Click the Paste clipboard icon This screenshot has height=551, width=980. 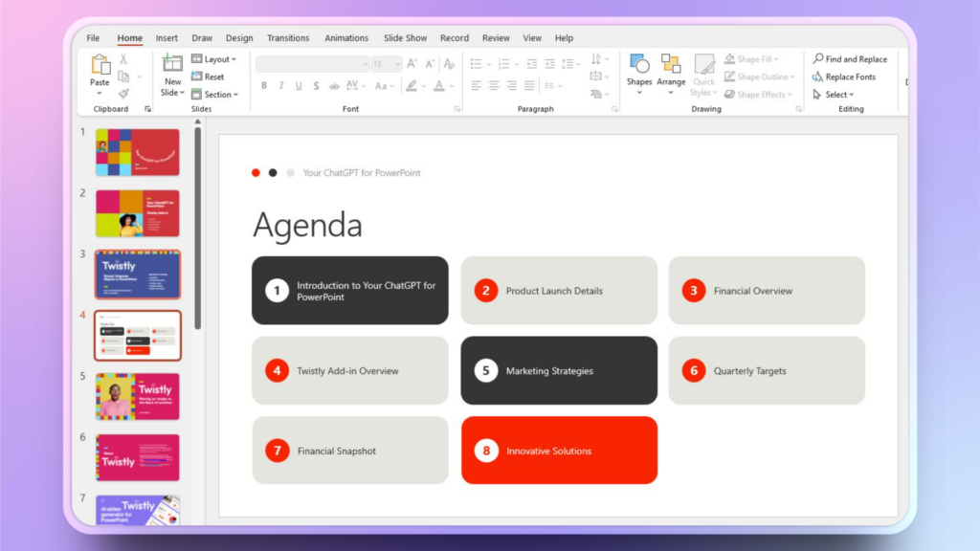(x=100, y=64)
